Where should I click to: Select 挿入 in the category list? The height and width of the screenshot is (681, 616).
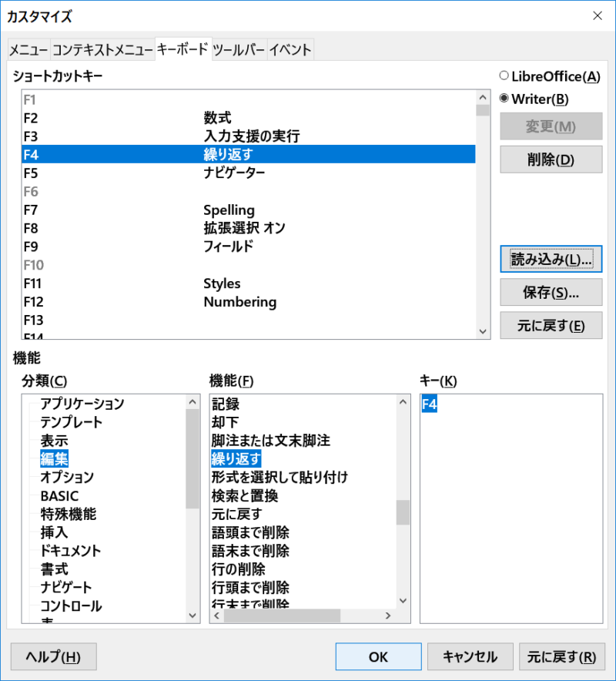pyautogui.click(x=54, y=533)
